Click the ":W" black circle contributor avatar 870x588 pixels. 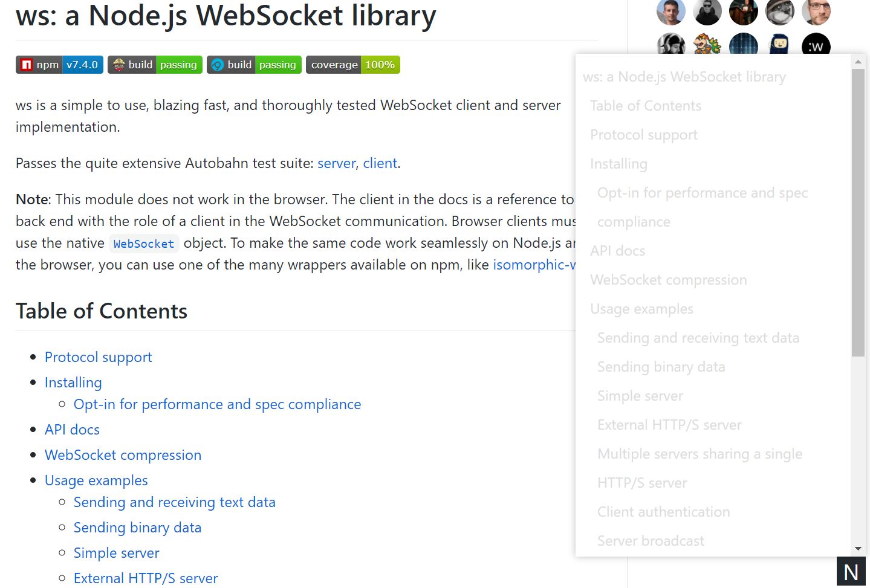click(x=816, y=45)
